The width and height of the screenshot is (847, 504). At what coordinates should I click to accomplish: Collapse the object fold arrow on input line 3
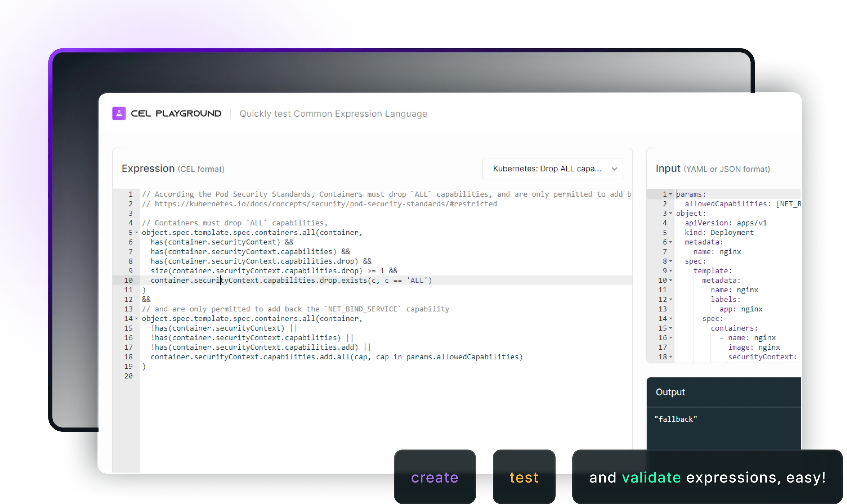click(x=671, y=213)
